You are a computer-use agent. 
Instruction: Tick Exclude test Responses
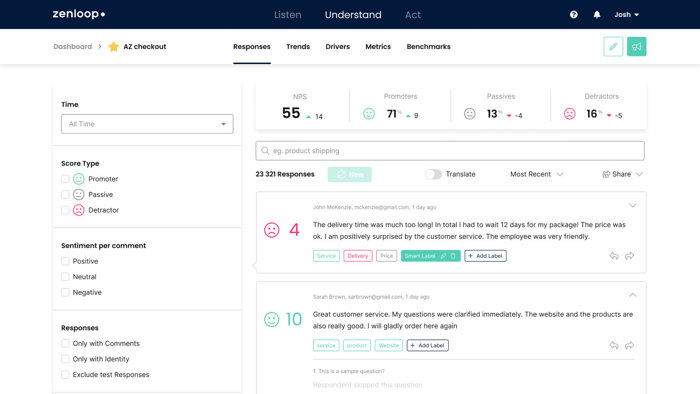(x=65, y=375)
